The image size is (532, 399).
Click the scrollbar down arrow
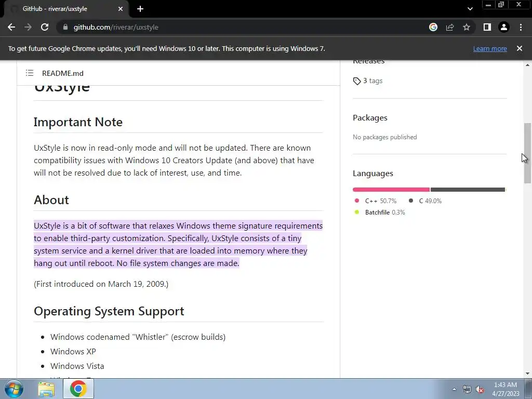pos(527,374)
